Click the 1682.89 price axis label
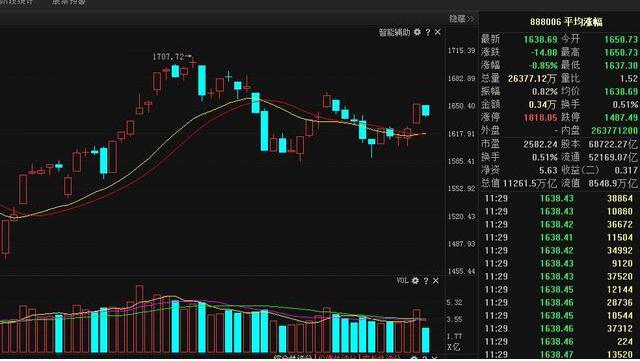 coord(461,78)
